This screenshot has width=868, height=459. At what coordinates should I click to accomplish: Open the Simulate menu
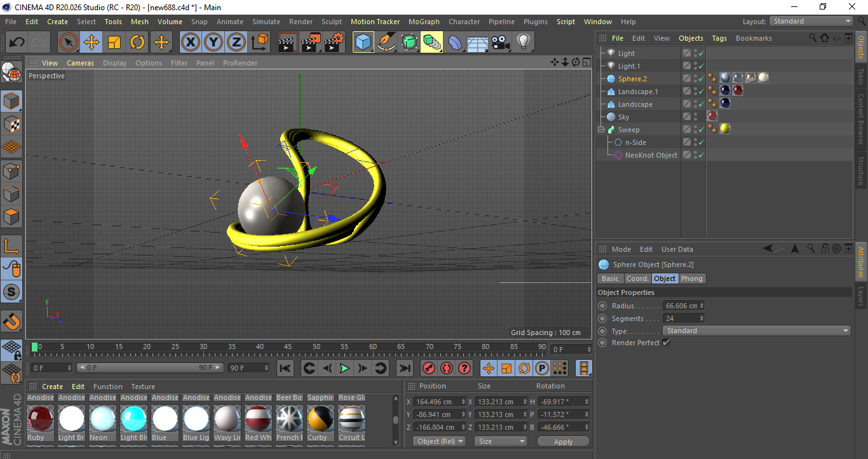(x=266, y=22)
